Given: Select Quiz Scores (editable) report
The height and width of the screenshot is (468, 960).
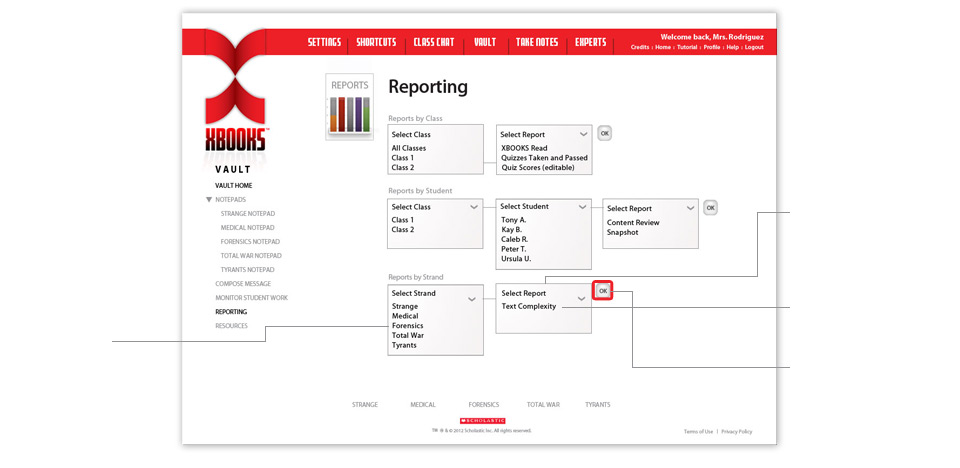Looking at the screenshot, I should [543, 168].
